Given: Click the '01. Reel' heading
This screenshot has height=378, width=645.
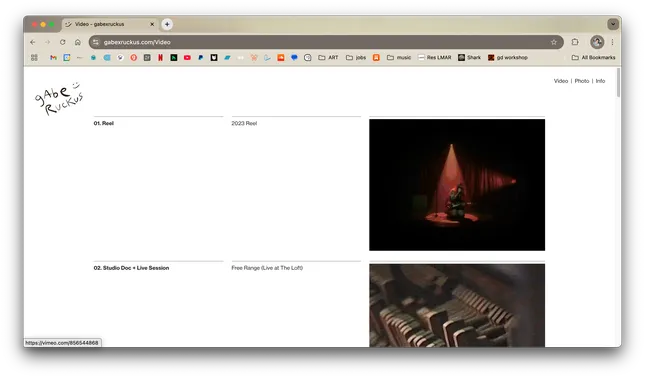Looking at the screenshot, I should 104,123.
